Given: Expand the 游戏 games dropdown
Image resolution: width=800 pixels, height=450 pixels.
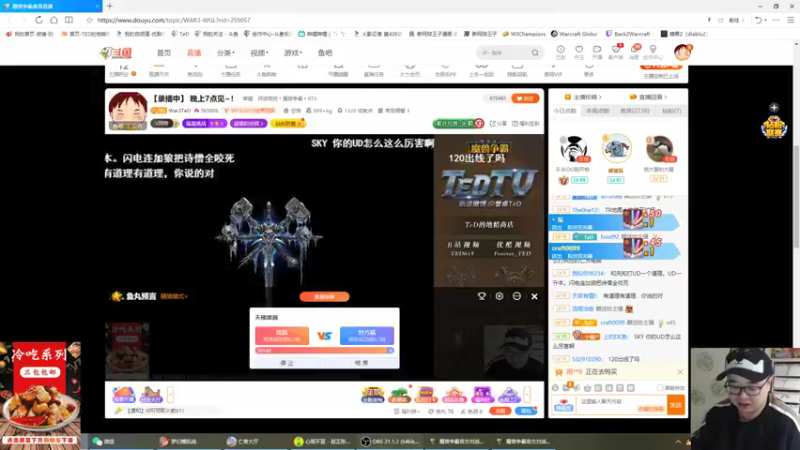Looking at the screenshot, I should pyautogui.click(x=293, y=53).
